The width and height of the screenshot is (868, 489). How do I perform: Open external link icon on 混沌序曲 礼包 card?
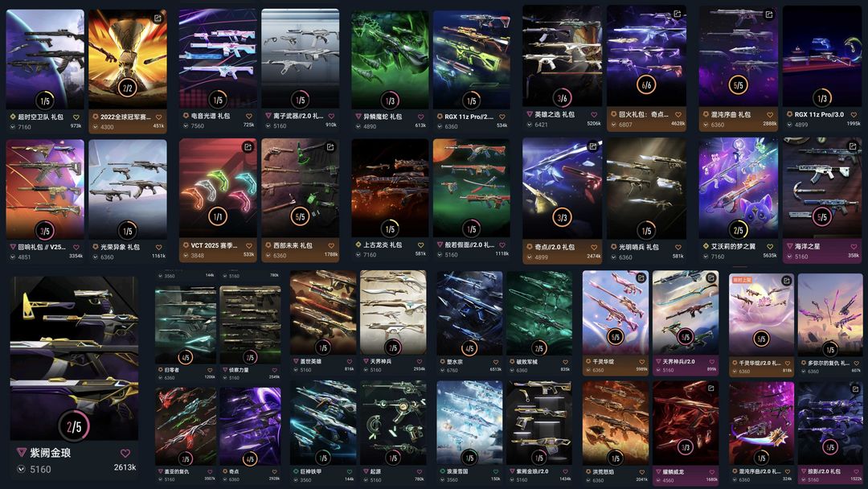769,14
